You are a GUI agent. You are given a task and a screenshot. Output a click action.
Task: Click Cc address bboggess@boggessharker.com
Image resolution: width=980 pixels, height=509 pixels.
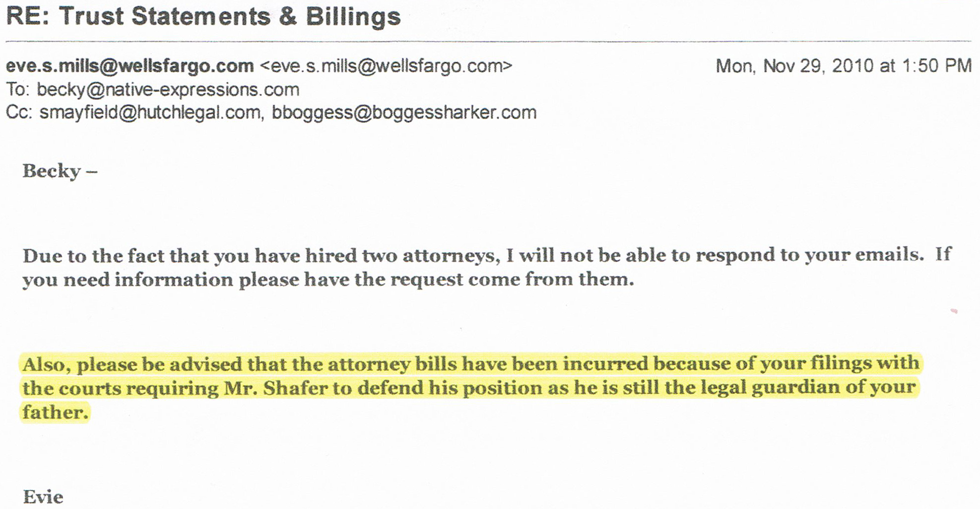(404, 113)
